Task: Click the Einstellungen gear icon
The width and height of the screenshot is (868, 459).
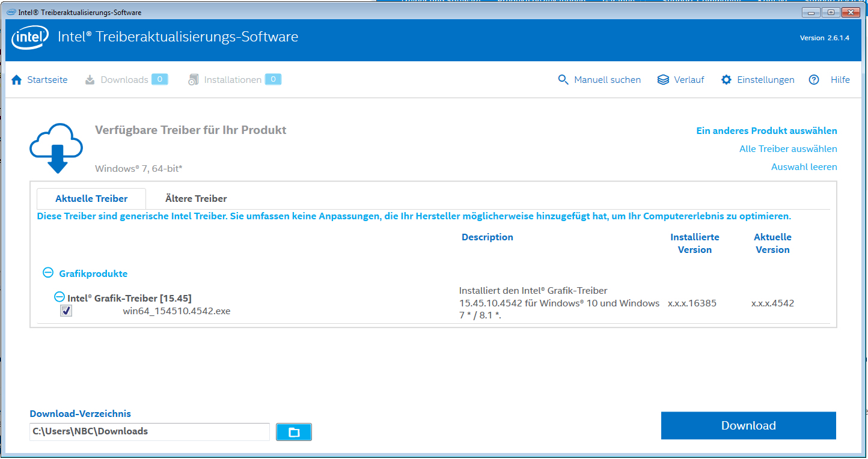Action: 727,80
